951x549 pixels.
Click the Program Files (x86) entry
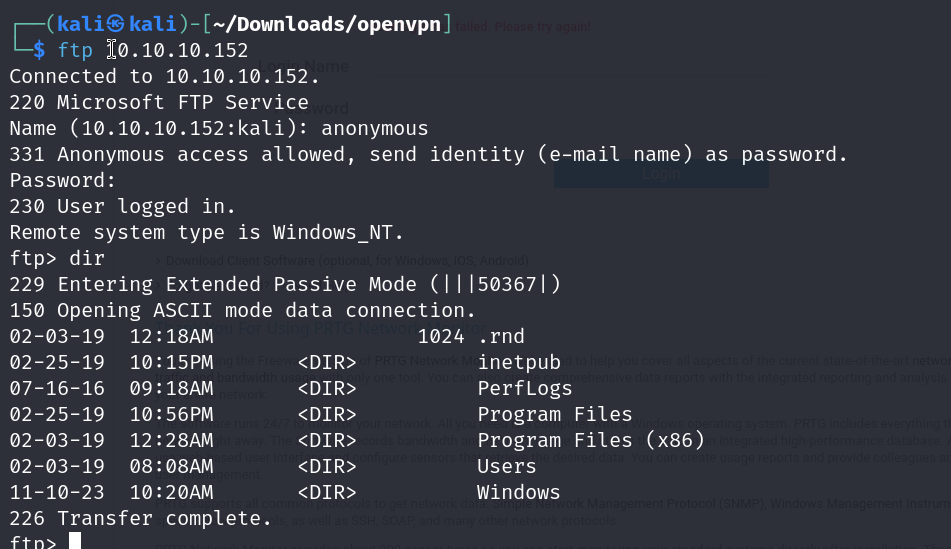tap(591, 440)
